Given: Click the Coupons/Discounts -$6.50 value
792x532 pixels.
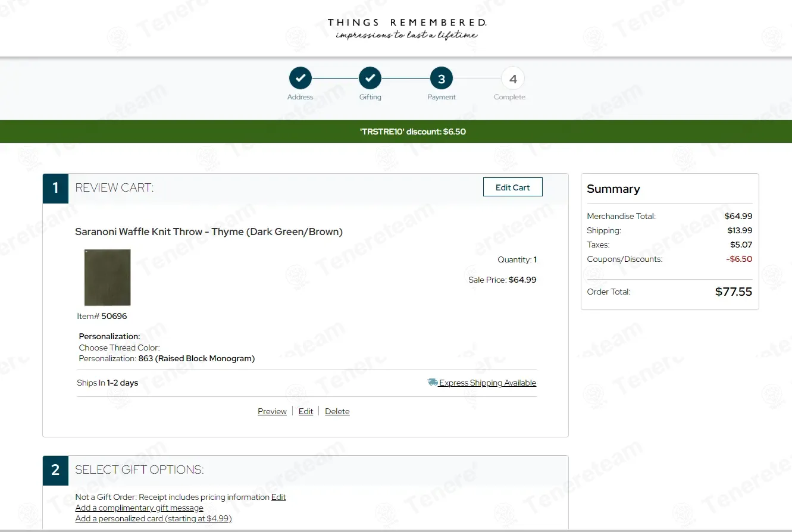Looking at the screenshot, I should 739,259.
